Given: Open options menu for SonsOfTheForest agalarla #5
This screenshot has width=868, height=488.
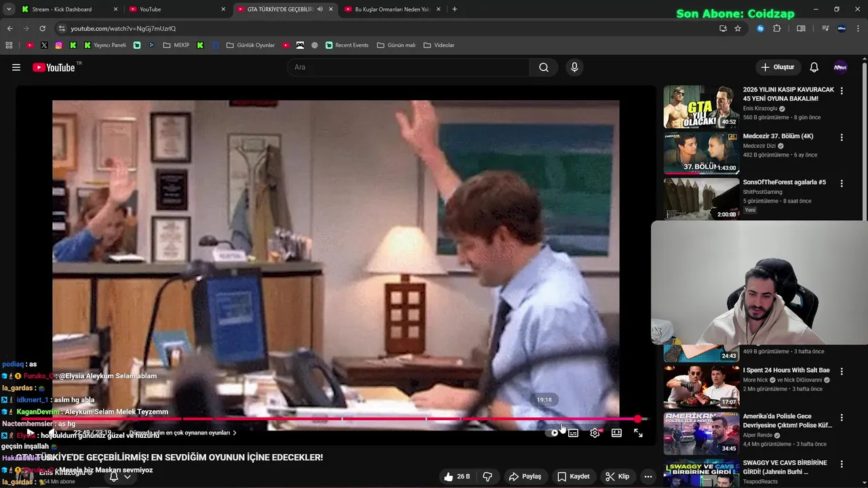Looking at the screenshot, I should pos(842,183).
